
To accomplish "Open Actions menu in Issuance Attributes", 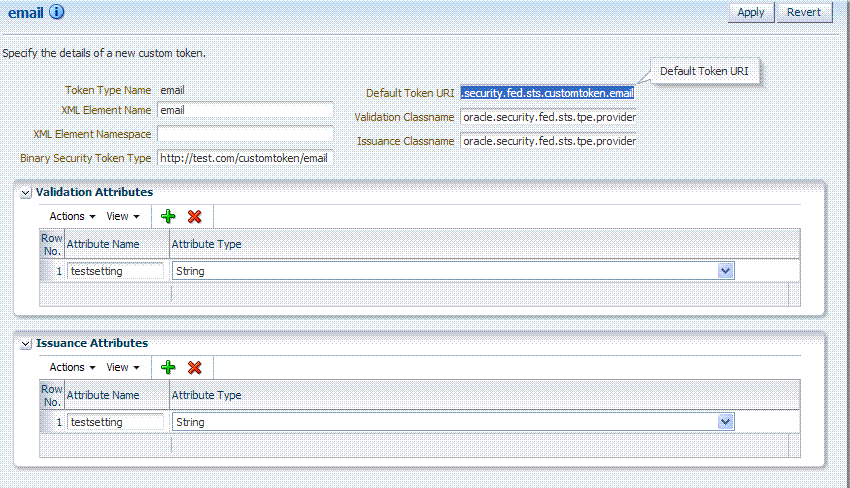I will click(72, 368).
